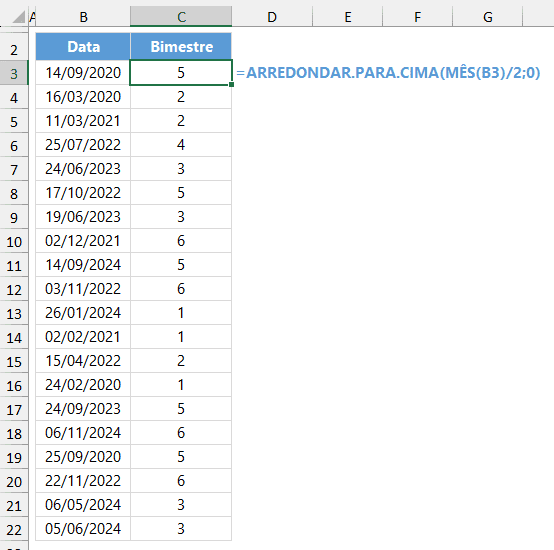Click the Data header cell

click(83, 47)
